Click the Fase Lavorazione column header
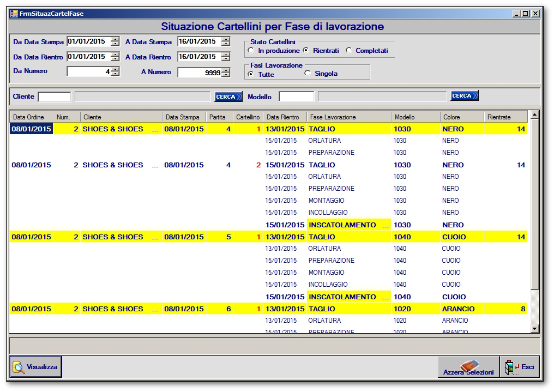554x392 pixels. coord(349,117)
